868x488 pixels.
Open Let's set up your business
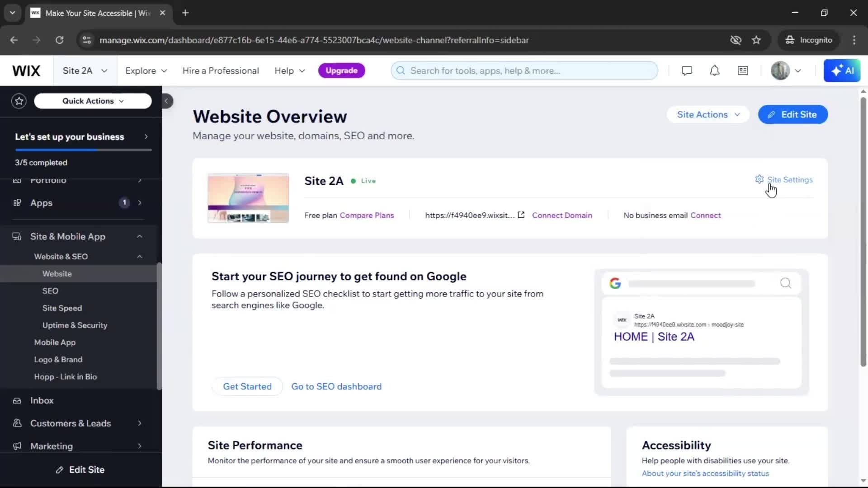pyautogui.click(x=81, y=136)
